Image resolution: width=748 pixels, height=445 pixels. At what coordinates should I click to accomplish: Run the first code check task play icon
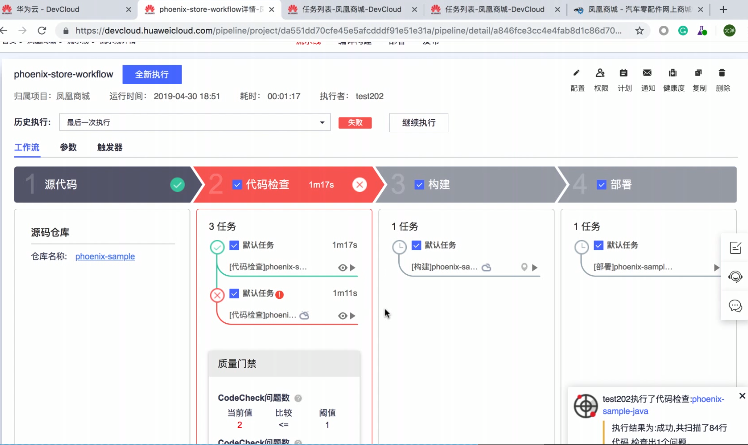pyautogui.click(x=353, y=268)
